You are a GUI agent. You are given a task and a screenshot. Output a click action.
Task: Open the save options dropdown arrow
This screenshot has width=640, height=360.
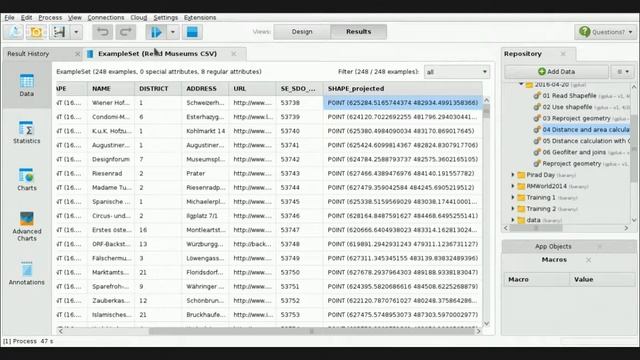(x=76, y=32)
